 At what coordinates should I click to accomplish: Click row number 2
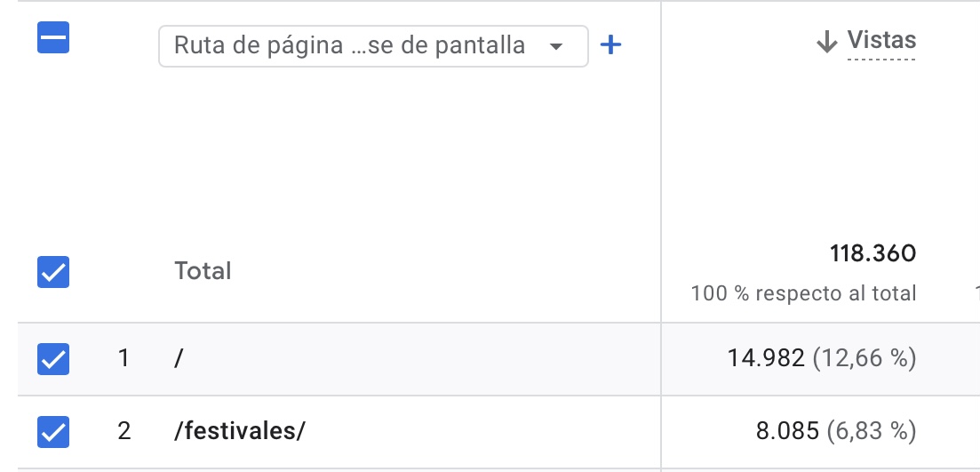pyautogui.click(x=123, y=432)
